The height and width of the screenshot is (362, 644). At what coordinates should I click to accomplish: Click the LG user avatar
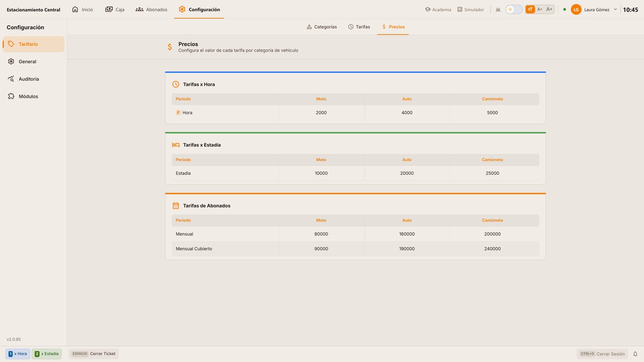coord(576,9)
